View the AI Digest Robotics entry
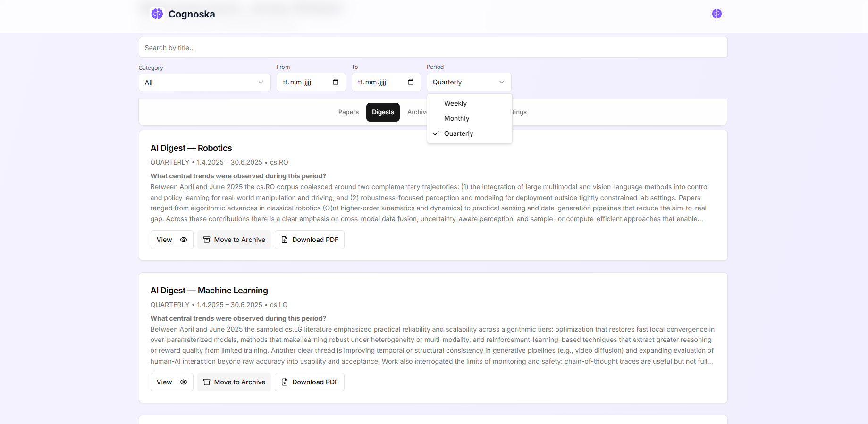The height and width of the screenshot is (424, 868). pyautogui.click(x=172, y=240)
